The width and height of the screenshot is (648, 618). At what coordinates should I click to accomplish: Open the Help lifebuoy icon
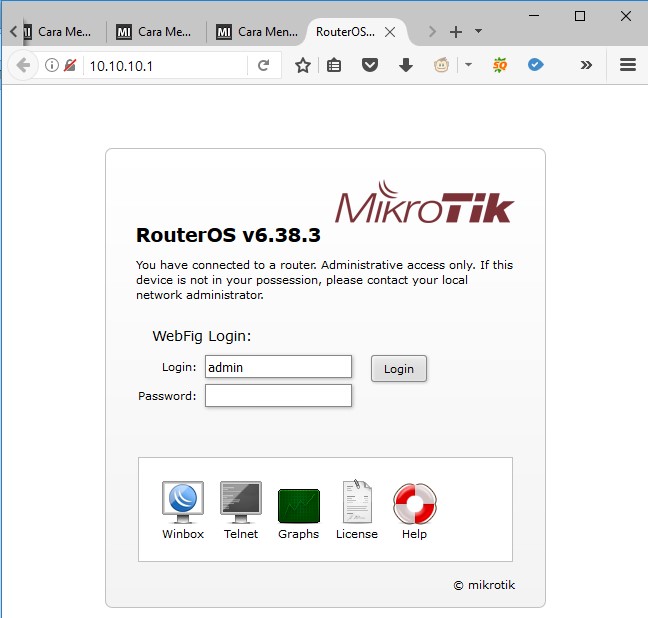(415, 503)
